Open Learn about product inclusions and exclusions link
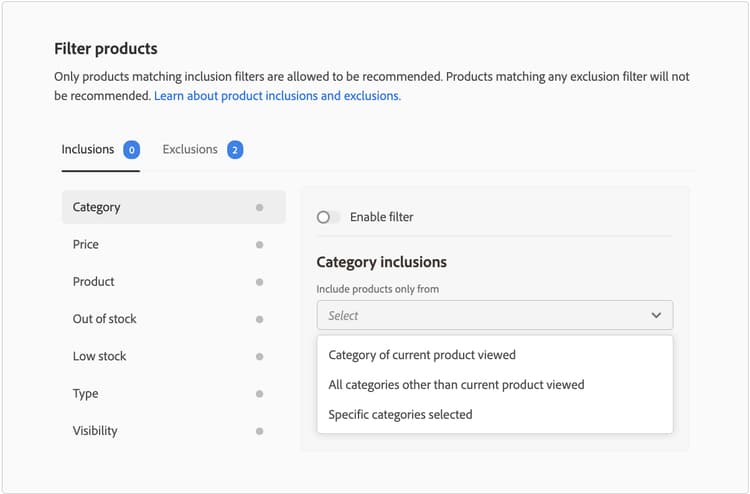The width and height of the screenshot is (750, 494). tap(277, 96)
